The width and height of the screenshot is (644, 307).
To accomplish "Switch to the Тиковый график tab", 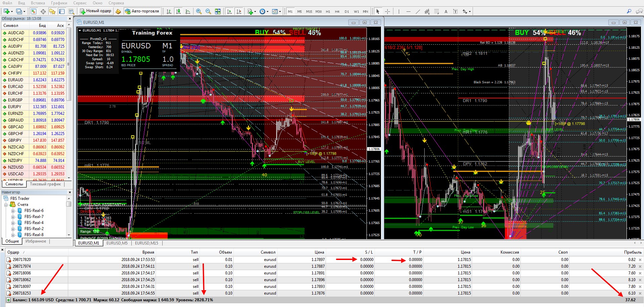I will pyautogui.click(x=45, y=184).
